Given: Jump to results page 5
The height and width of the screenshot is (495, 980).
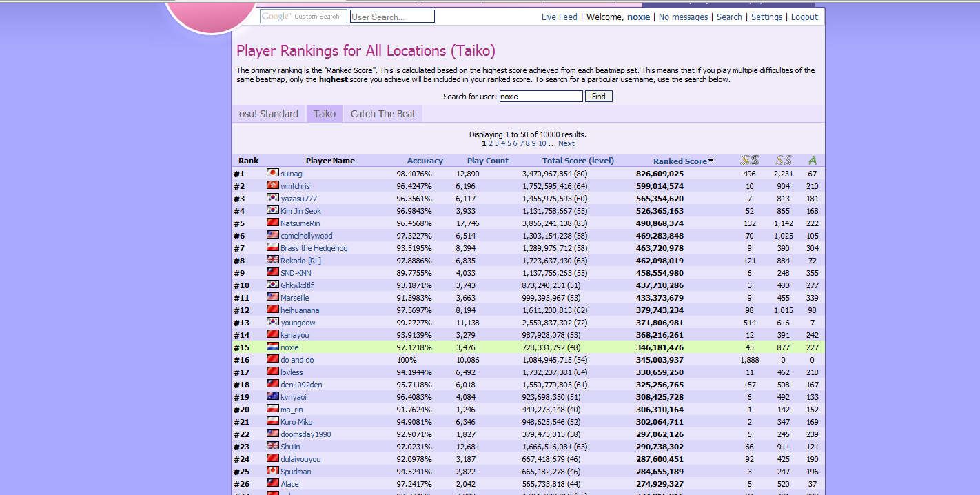Looking at the screenshot, I should pos(509,143).
